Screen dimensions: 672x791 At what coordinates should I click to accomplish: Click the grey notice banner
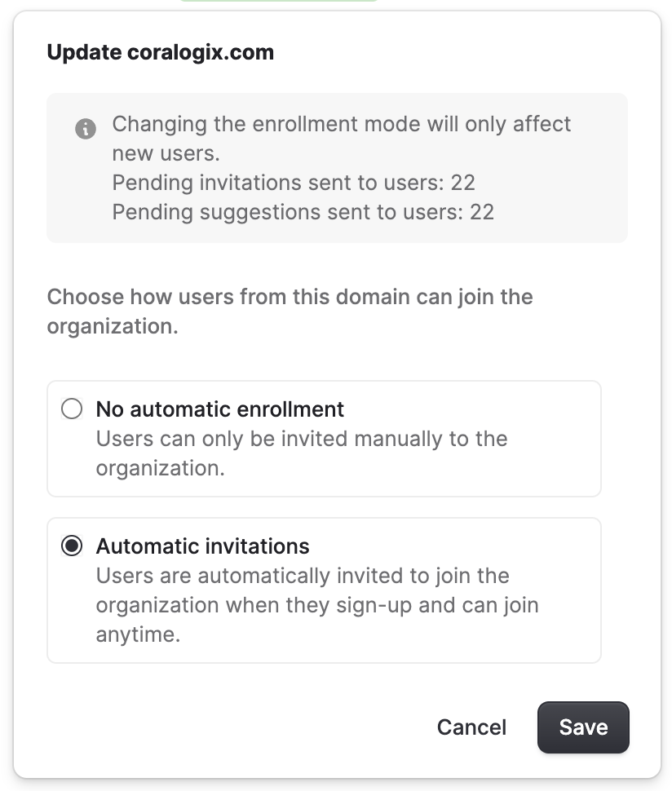338,168
